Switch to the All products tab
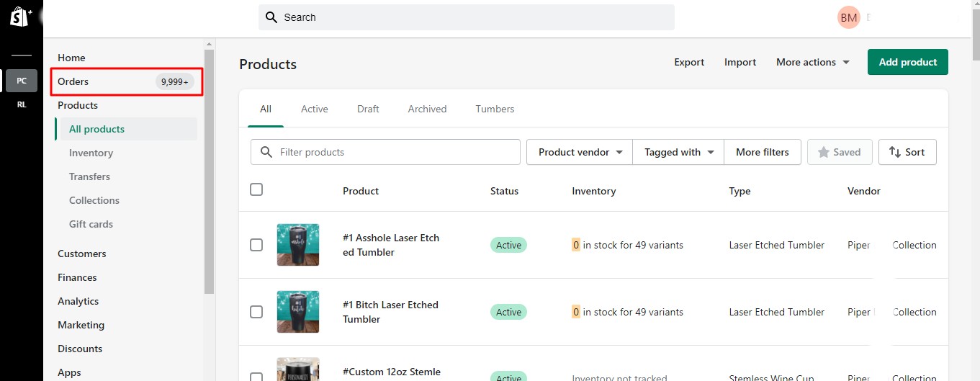Viewport: 980px width, 381px height. (x=266, y=109)
